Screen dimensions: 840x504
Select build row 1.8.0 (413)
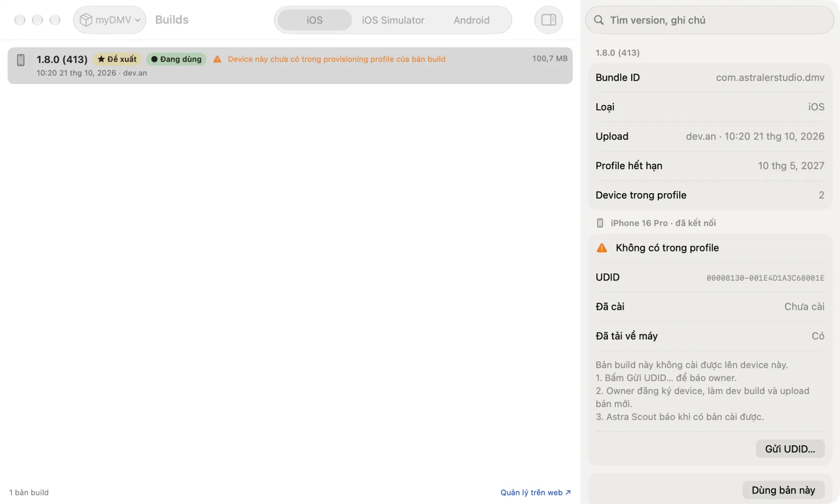290,66
